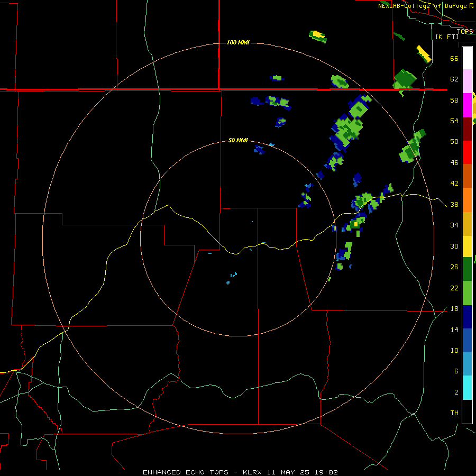
Task: Click the ENHANCED ECHO TOPS KLRX timestamp caption
Action: [240, 472]
